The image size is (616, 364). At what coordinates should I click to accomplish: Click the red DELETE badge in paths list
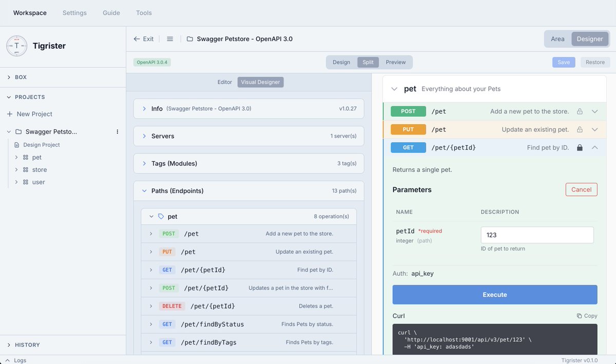172,306
